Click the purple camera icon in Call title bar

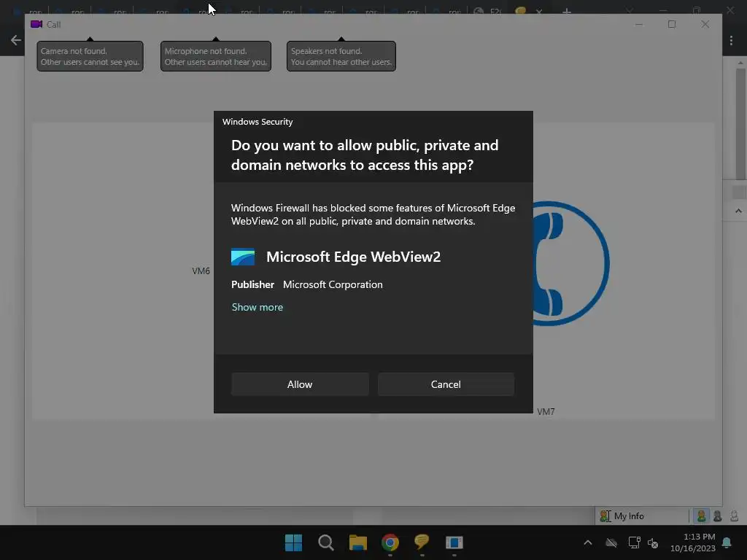[36, 24]
